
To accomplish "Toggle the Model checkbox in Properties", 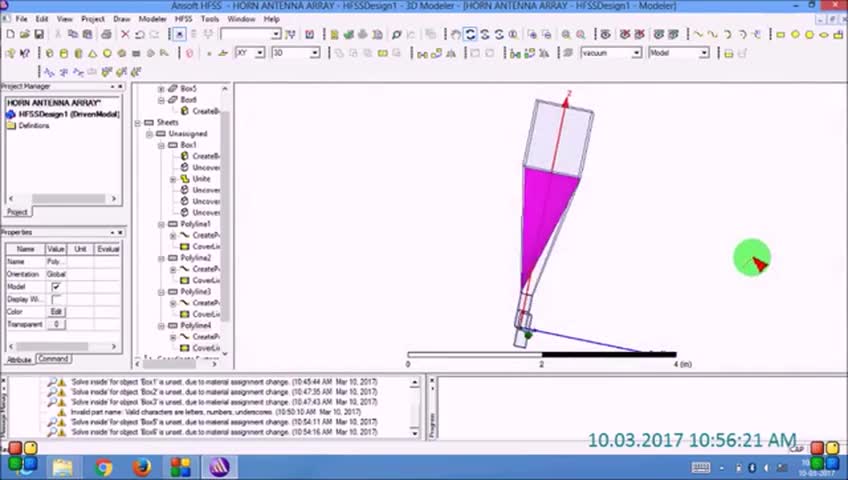I will click(56, 286).
